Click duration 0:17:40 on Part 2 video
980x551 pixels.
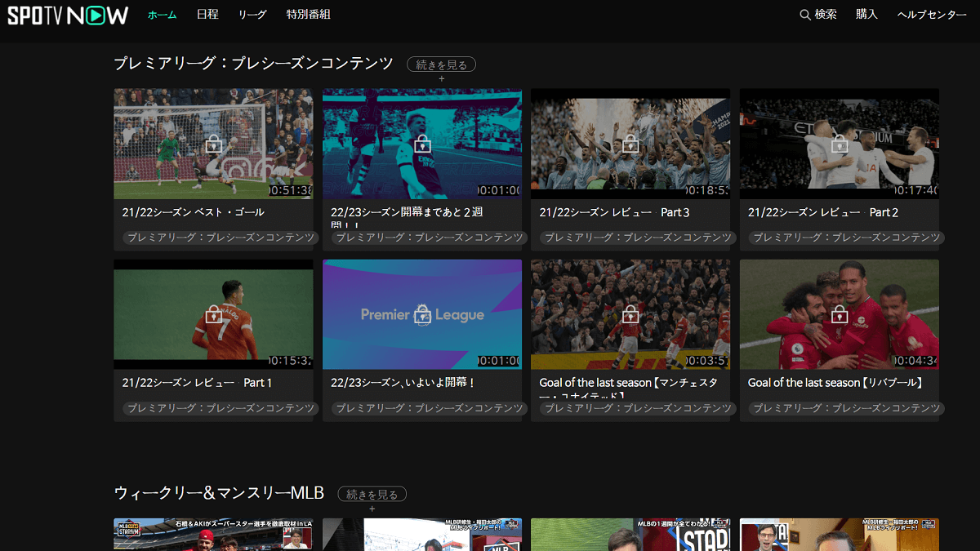pyautogui.click(x=916, y=190)
